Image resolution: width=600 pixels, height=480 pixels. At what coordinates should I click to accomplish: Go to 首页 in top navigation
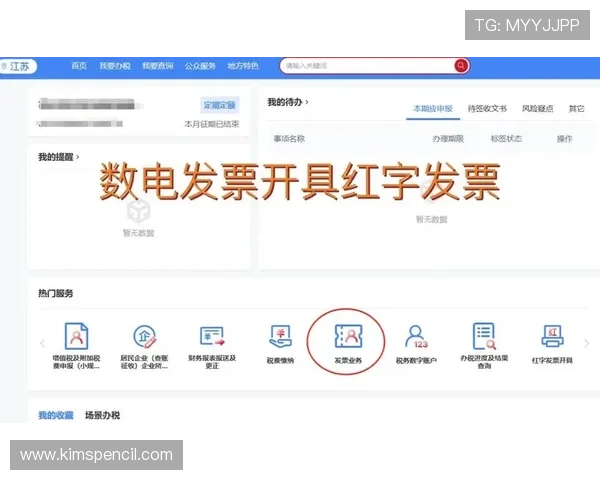(x=79, y=66)
